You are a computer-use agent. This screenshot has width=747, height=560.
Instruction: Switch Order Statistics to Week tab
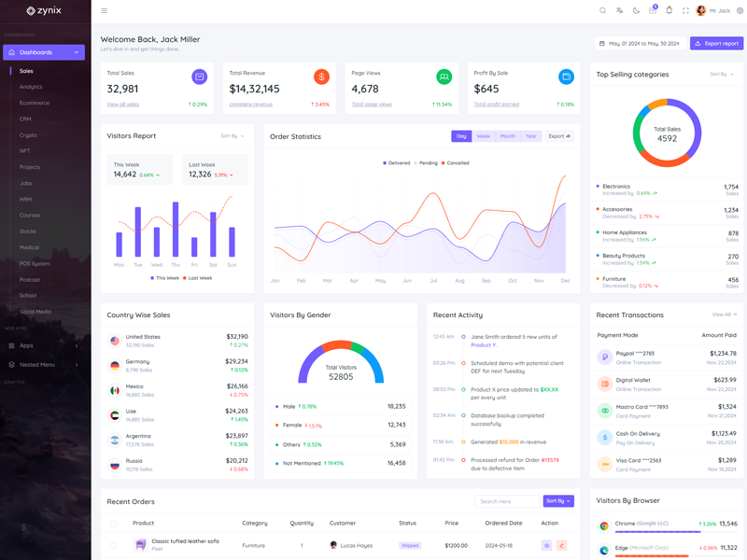click(x=483, y=136)
